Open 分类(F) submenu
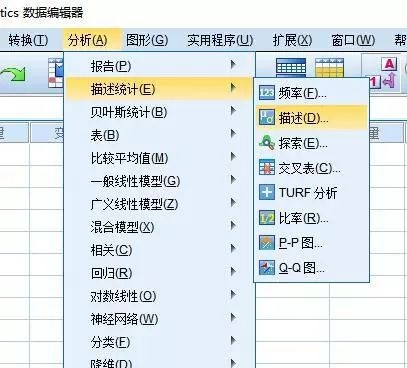This screenshot has width=407, height=368. point(159,342)
